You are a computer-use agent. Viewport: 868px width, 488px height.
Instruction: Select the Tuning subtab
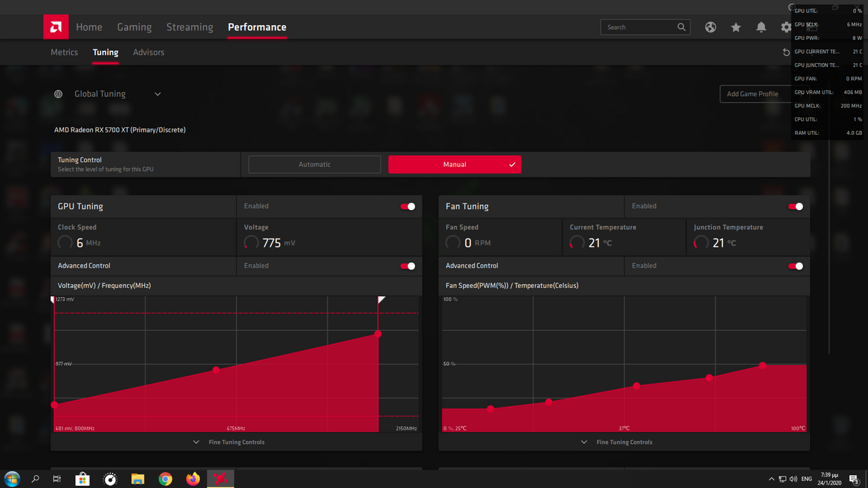[x=106, y=52]
